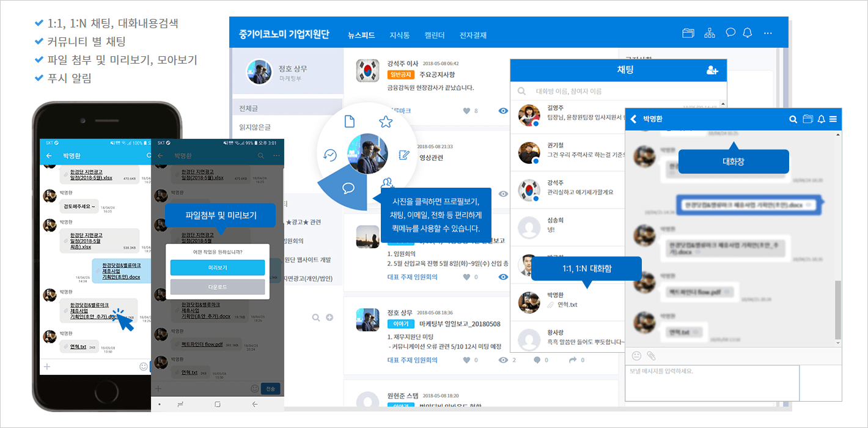The width and height of the screenshot is (868, 428).
Task: Select the note edit icon in the quick menu
Action: [x=403, y=155]
